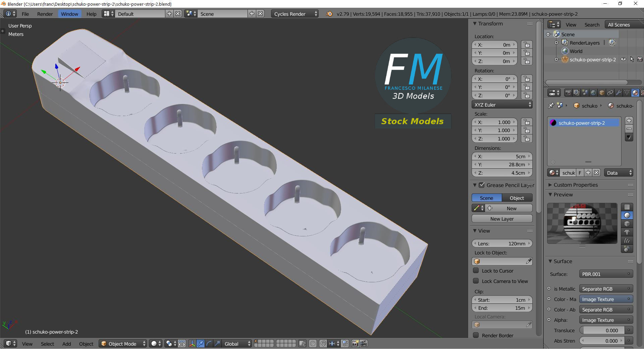This screenshot has height=349, width=644.
Task: Choose sphere preview shape
Action: pos(627,215)
